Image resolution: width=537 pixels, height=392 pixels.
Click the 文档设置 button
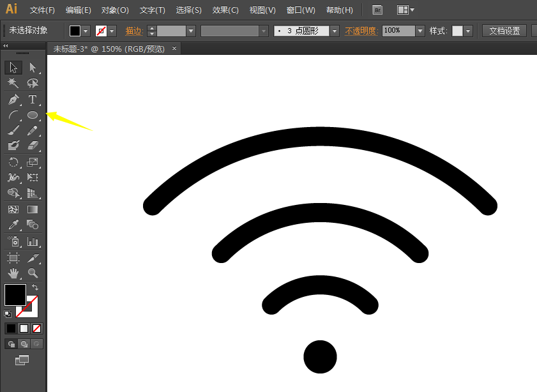tap(504, 31)
